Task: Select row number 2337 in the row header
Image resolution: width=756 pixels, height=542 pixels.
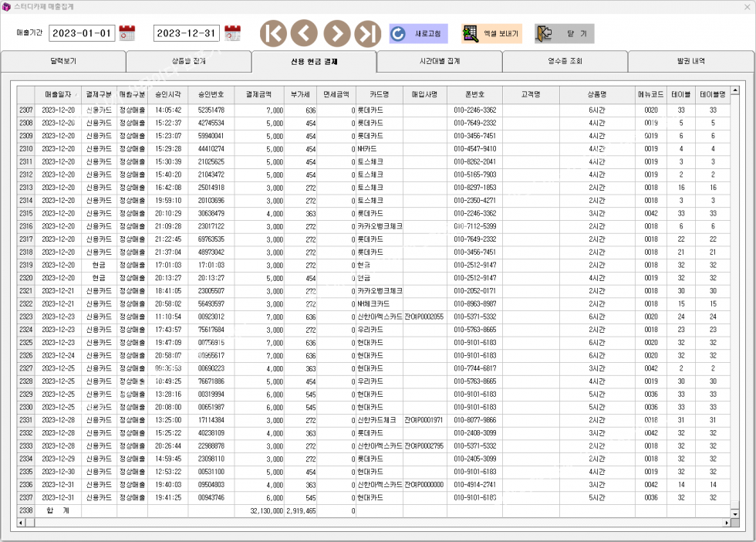Action: [26, 497]
